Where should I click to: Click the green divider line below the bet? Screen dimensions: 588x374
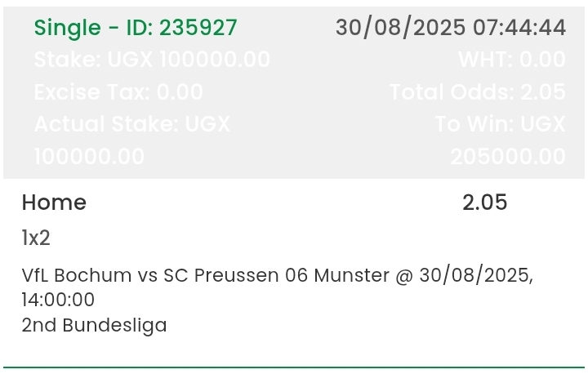click(294, 367)
